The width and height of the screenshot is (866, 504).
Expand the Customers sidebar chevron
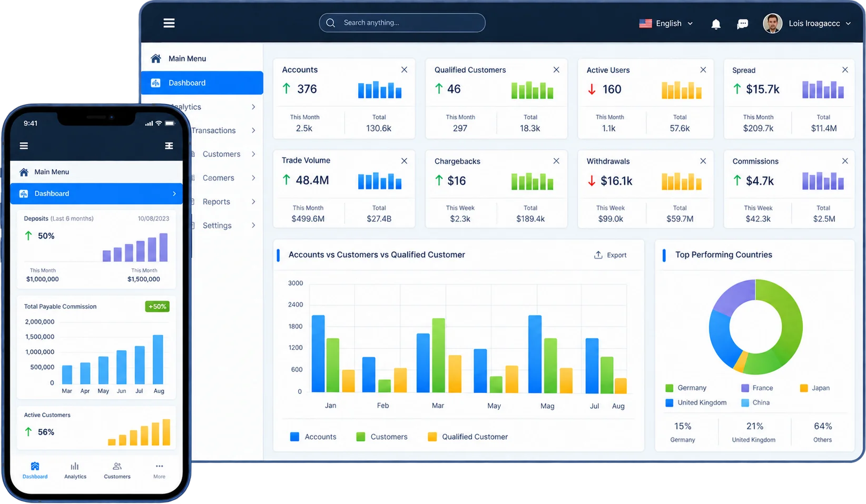[x=253, y=154]
